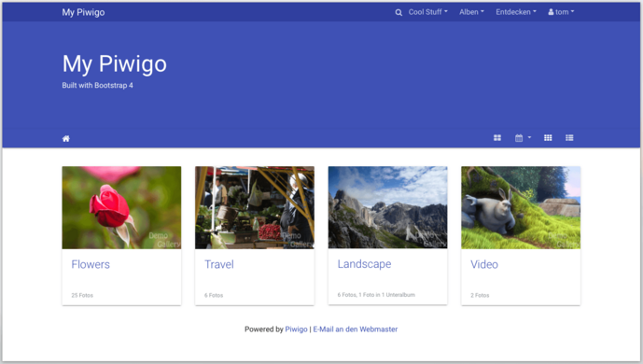Viewport: 643px width, 364px height.
Task: Select the large tile view icon
Action: coord(497,138)
